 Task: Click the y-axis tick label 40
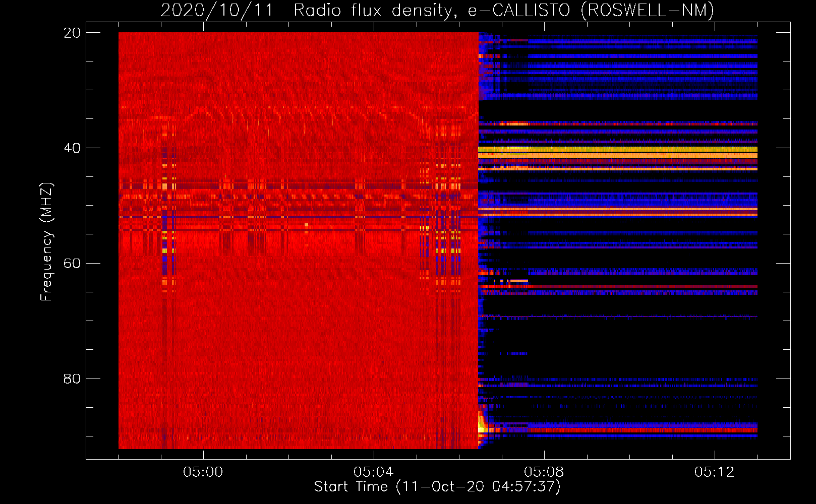coord(72,148)
